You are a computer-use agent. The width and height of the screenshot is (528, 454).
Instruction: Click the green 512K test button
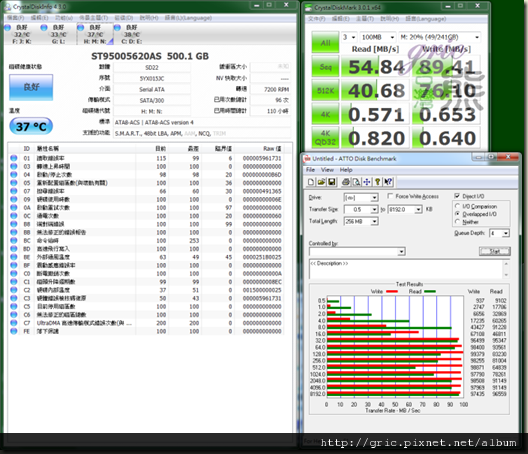tap(325, 91)
